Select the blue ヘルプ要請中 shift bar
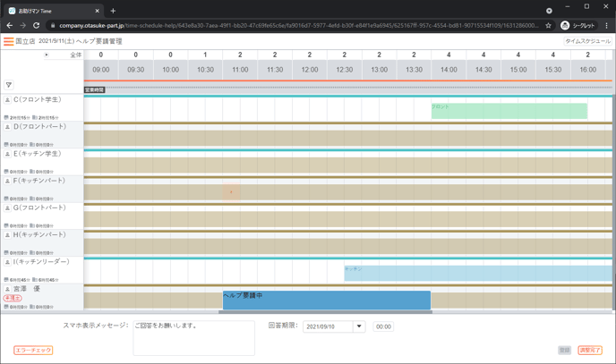Screen dimensions: 616x364 (x=326, y=300)
